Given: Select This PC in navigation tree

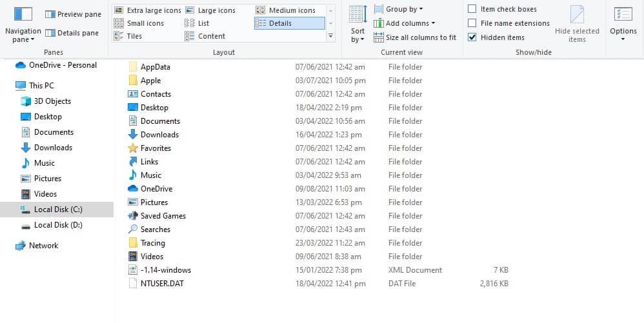Looking at the screenshot, I should point(34,85).
